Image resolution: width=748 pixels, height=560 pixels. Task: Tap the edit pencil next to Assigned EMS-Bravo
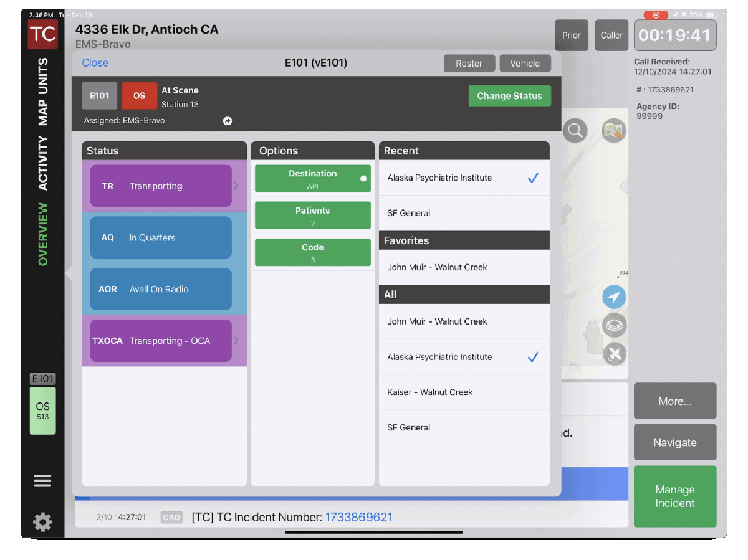click(x=228, y=120)
